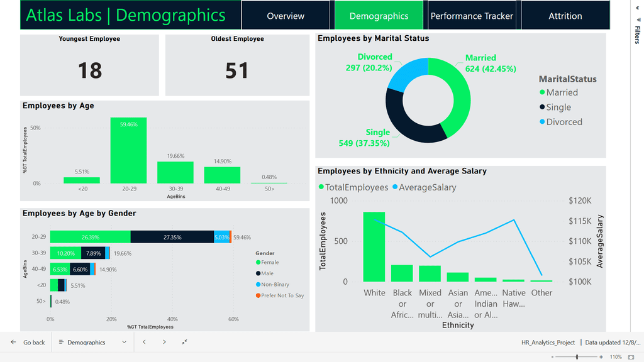Select the 20-29 age bar
The height and width of the screenshot is (362, 644).
[x=128, y=150]
